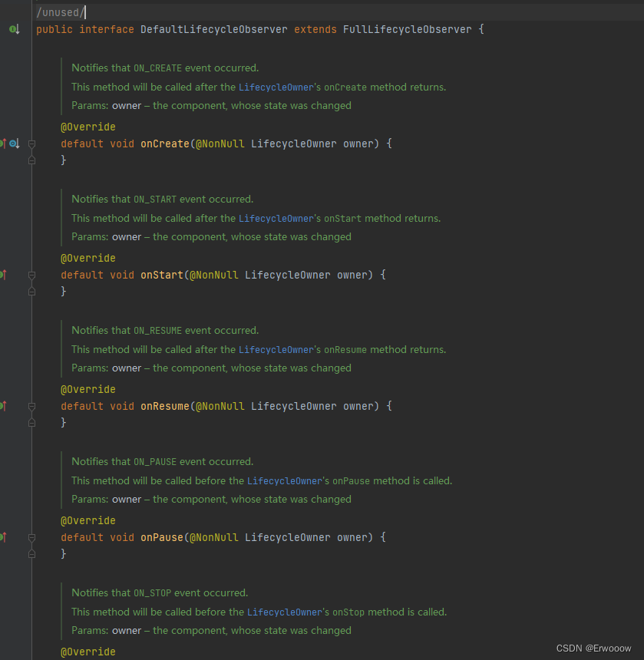Screen dimensions: 644x660
Task: Click the implementations icon in onCreate's gutter
Action: pyautogui.click(x=14, y=144)
